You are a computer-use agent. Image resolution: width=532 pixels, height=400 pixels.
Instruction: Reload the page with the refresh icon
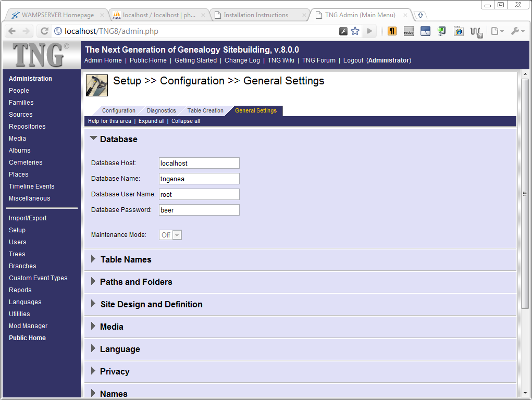44,31
